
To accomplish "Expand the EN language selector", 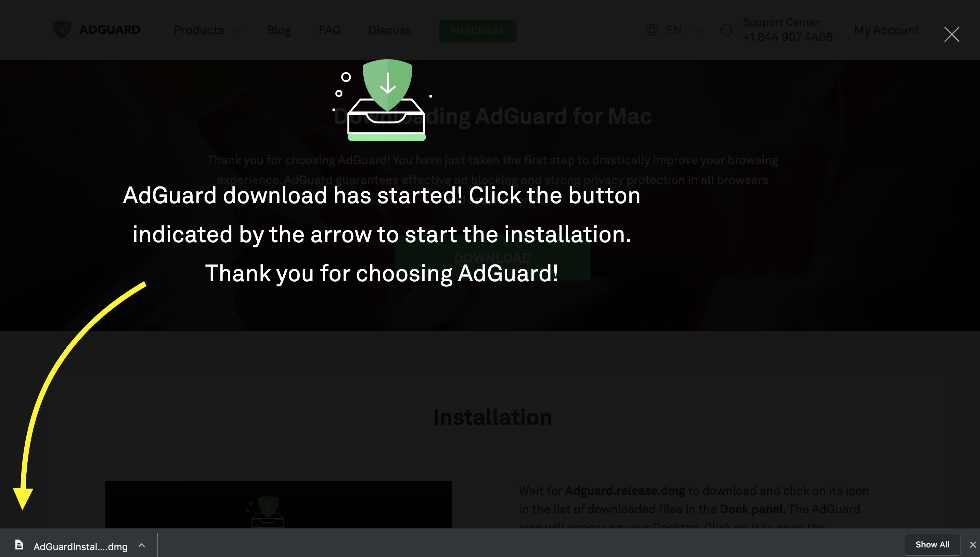I will (x=673, y=30).
